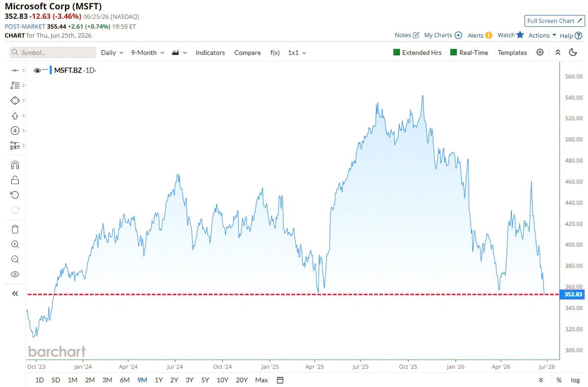This screenshot has height=387, width=588.
Task: Toggle the lock drawings padlock
Action: 15,180
